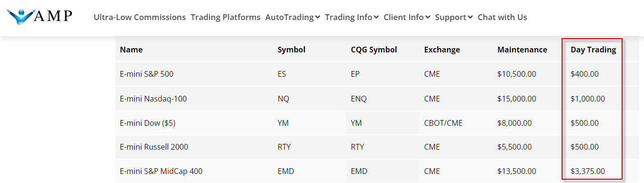Open the Support dropdown menu

tap(454, 17)
